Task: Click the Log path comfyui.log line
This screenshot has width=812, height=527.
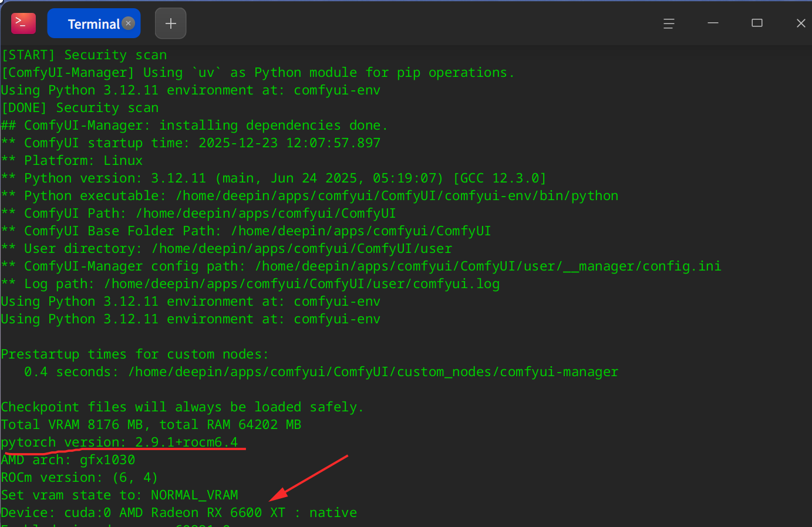Action: pyautogui.click(x=250, y=284)
